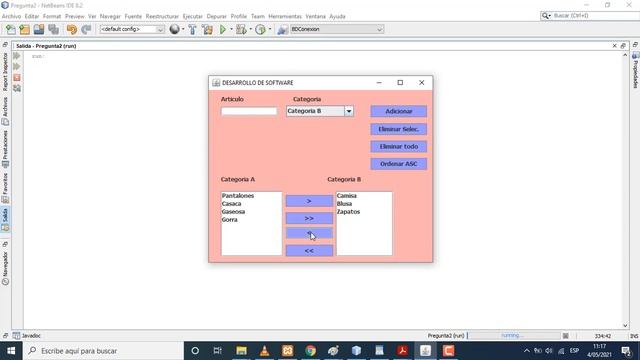Click the top re-run arrow in Salida panel
640x360 pixels.
pos(17,56)
